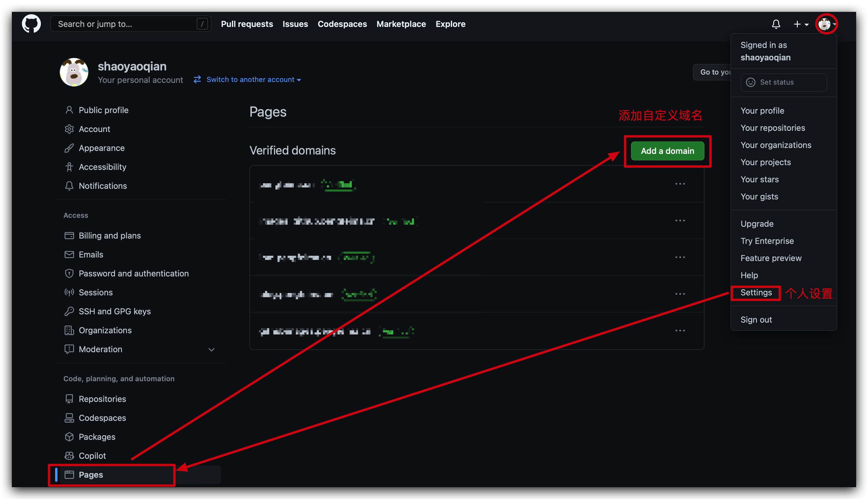
Task: Click the Copilot icon in sidebar
Action: point(69,455)
